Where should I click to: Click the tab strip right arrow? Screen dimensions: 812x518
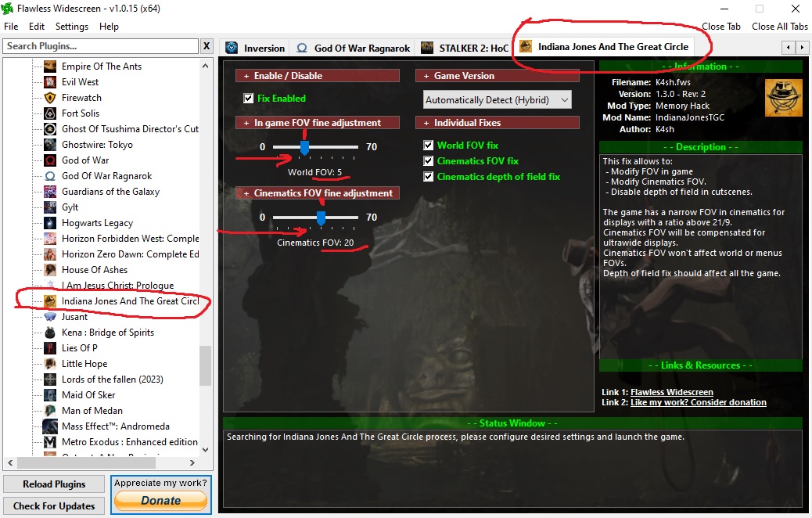click(802, 48)
